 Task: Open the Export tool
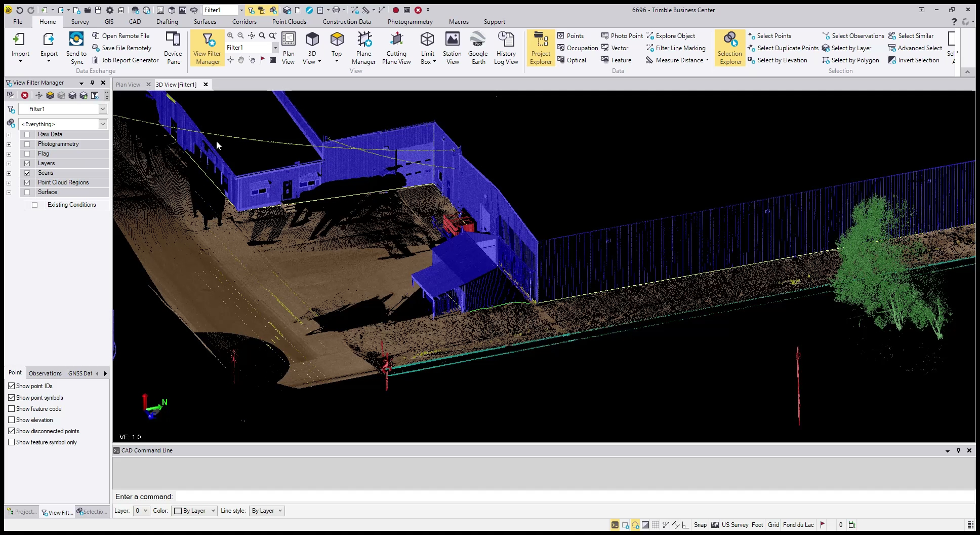point(49,47)
